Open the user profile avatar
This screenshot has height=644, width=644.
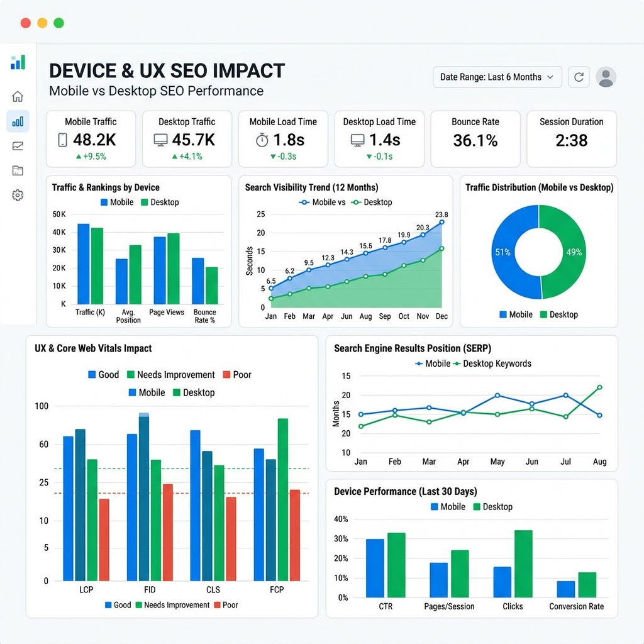tap(606, 77)
